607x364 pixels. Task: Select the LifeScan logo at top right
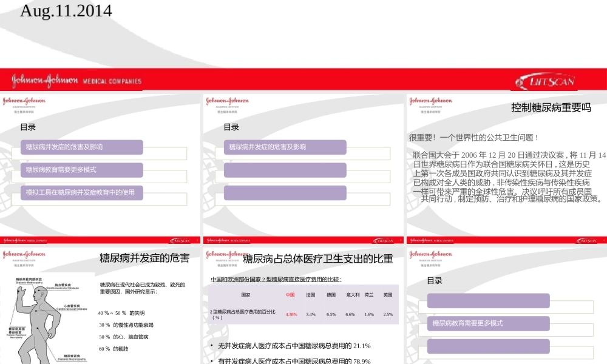[546, 81]
